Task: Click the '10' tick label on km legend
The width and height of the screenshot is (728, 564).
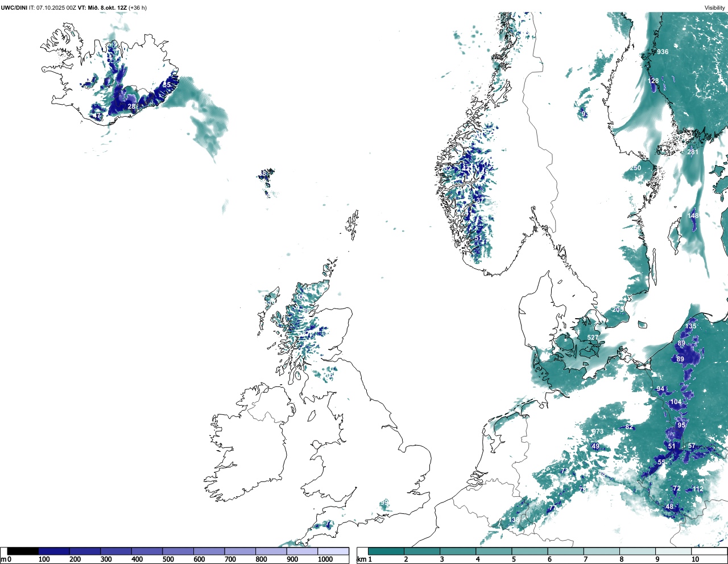Action: 695,559
